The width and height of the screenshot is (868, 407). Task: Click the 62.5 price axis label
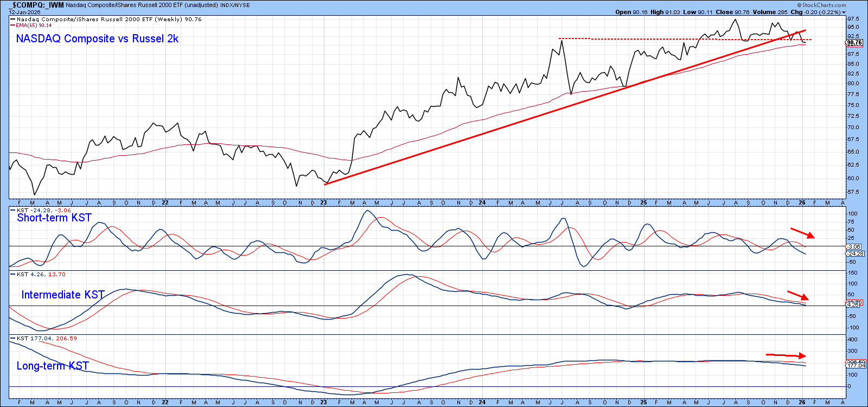[x=853, y=164]
